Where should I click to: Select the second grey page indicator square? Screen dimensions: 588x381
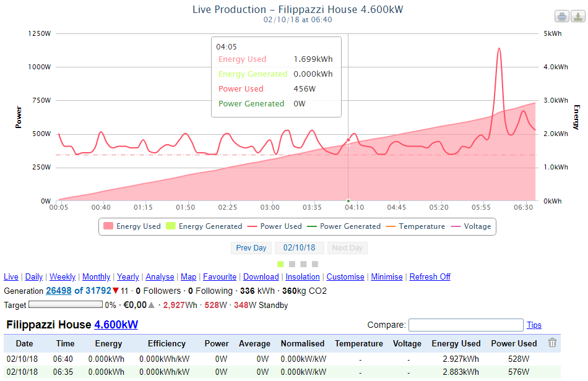(292, 264)
